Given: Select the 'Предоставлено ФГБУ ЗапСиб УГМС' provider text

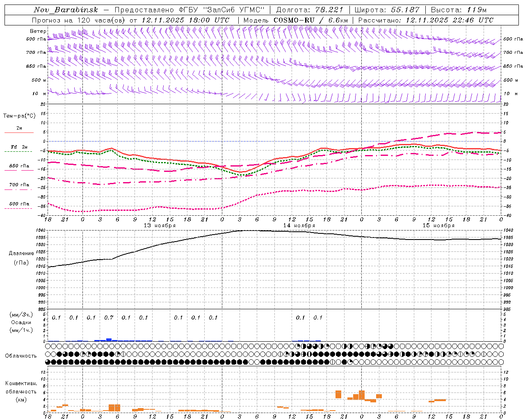Looking at the screenshot, I should (189, 10).
